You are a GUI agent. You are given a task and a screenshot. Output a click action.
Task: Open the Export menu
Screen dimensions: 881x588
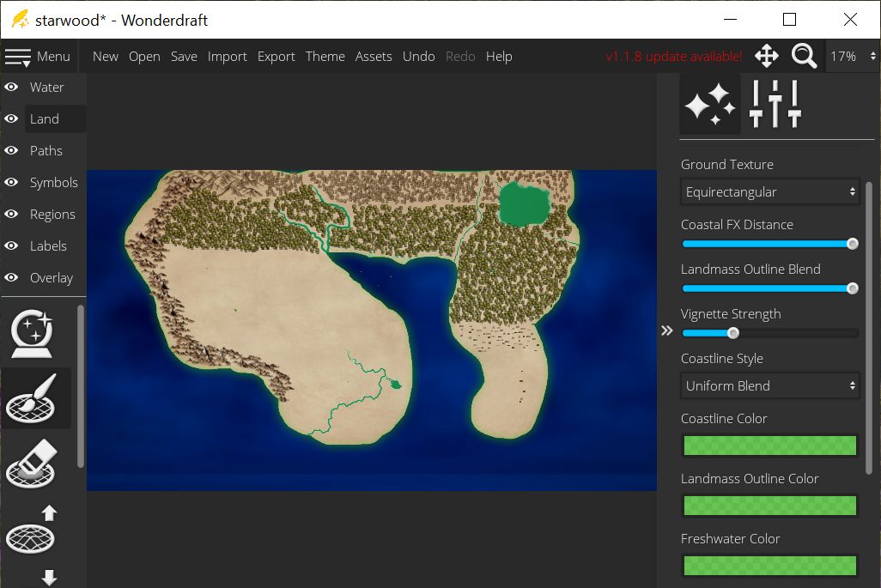pyautogui.click(x=276, y=57)
